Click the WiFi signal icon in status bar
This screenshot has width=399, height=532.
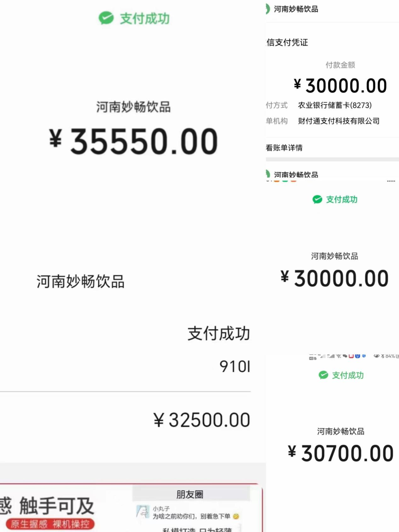(x=339, y=356)
